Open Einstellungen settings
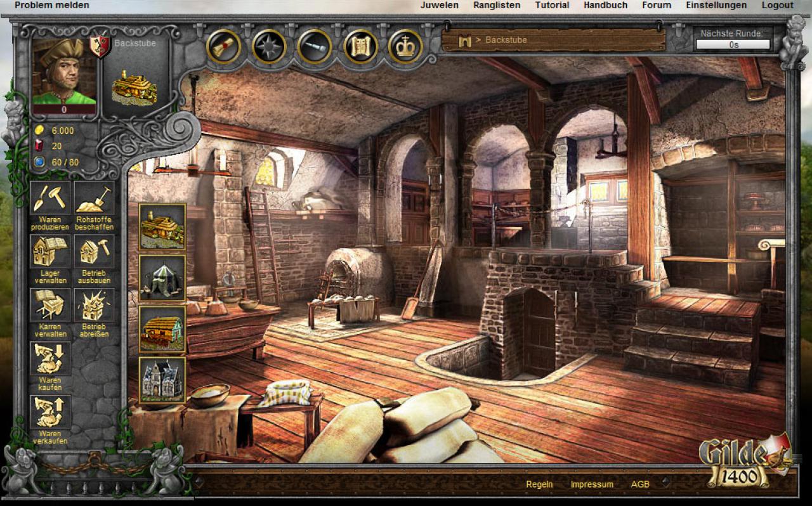Screen dimensions: 812x506 pyautogui.click(x=716, y=5)
